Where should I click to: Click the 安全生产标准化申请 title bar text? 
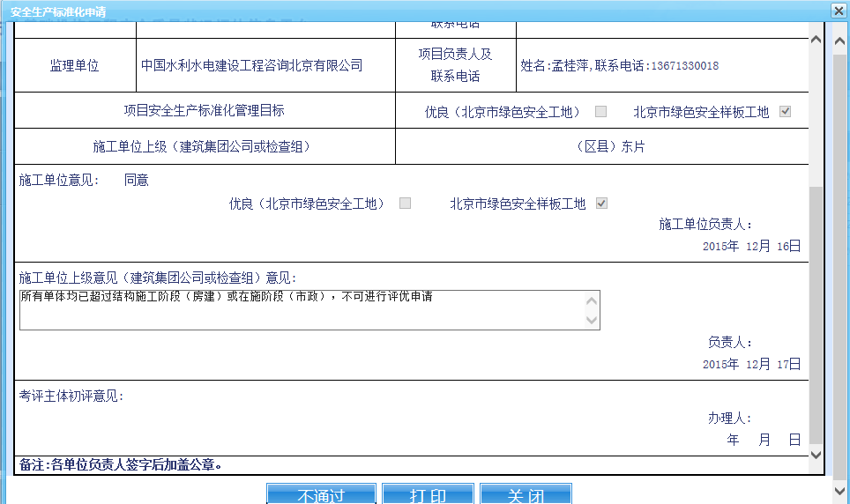pos(58,10)
